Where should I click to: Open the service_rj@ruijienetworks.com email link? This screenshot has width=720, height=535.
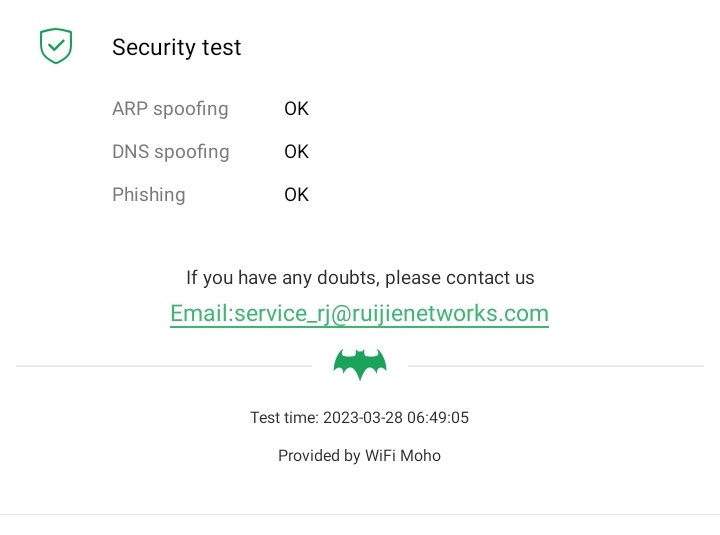(359, 313)
